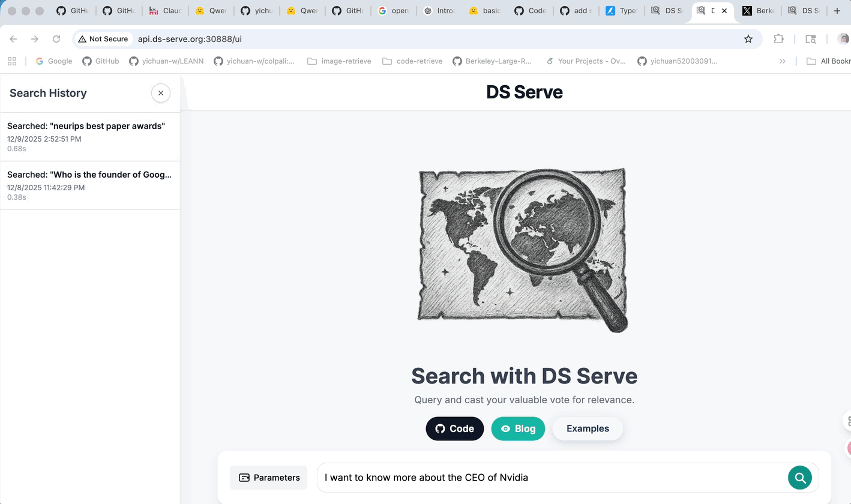The height and width of the screenshot is (504, 851).
Task: Click the search query input field
Action: (540, 478)
